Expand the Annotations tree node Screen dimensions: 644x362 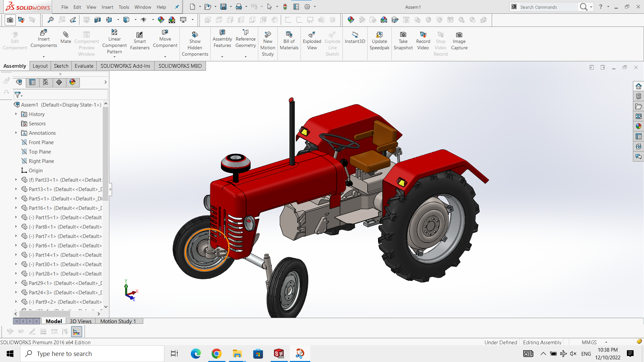click(x=16, y=133)
